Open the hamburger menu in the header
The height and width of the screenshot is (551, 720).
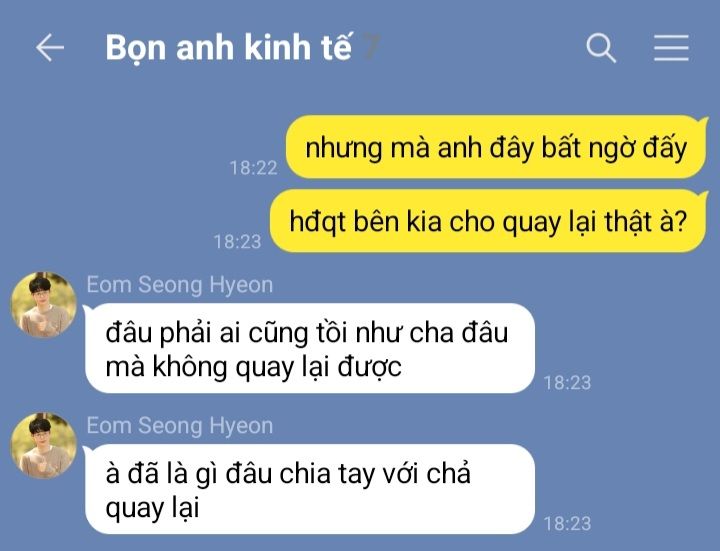[x=671, y=47]
